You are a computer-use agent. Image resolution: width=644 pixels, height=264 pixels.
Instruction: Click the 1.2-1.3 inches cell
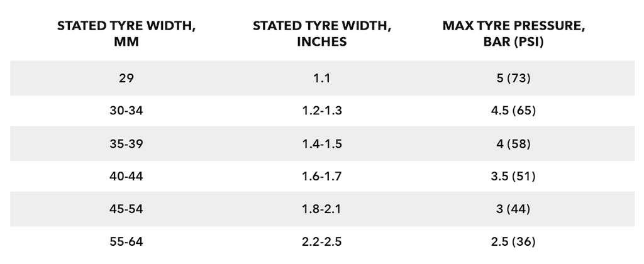pos(322,111)
